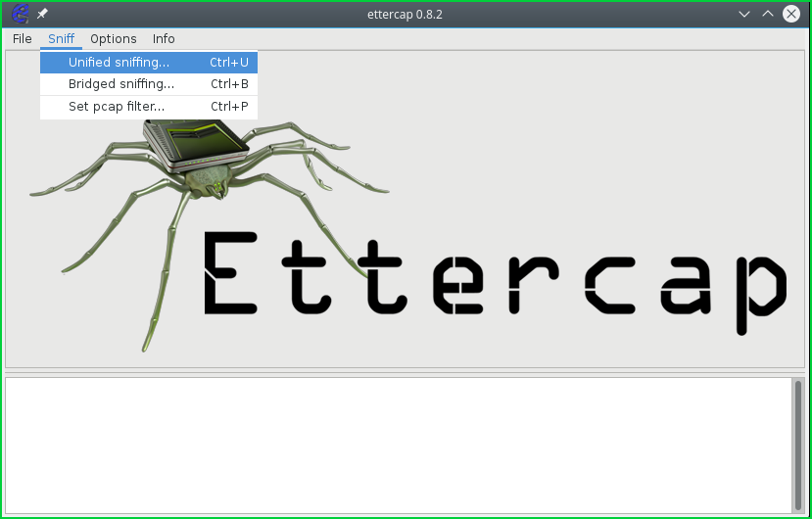Click the ettercap app icon in title bar
This screenshot has height=519, width=812.
tap(21, 14)
